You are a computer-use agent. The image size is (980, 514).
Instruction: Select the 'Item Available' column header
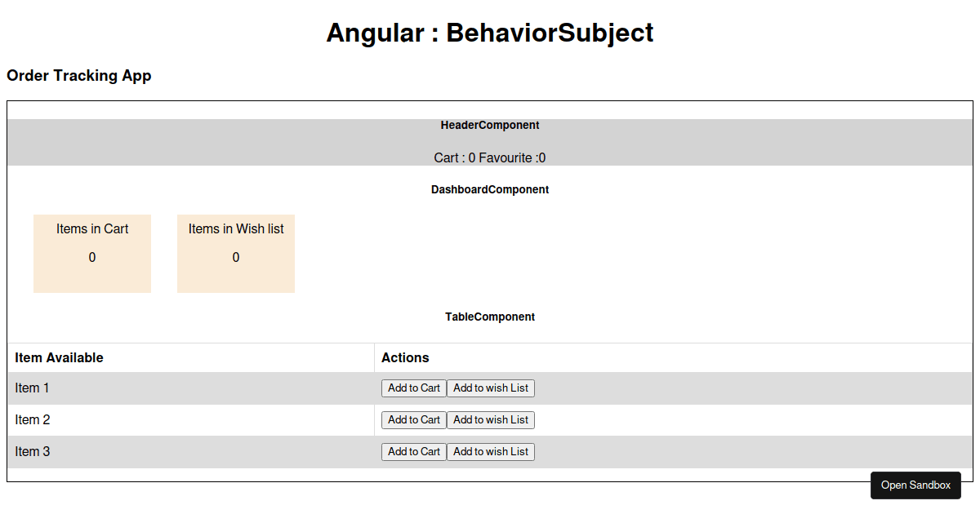[58, 357]
